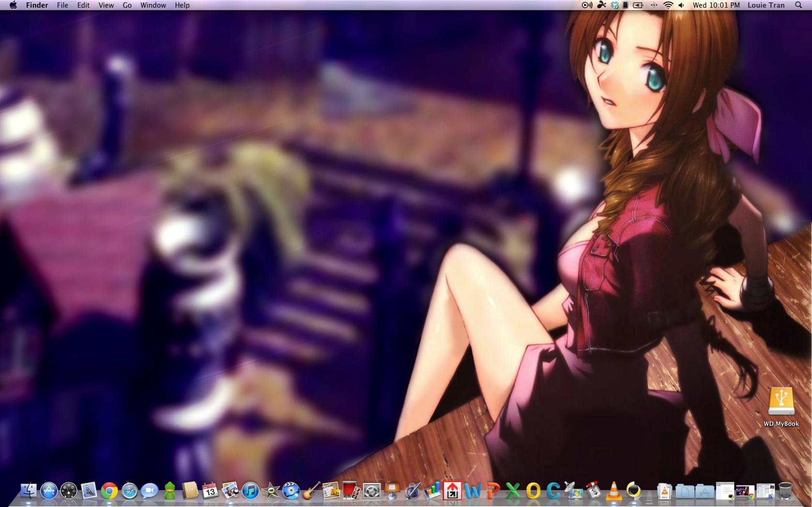The image size is (812, 507).
Task: Open iTunes music note icon
Action: (251, 491)
